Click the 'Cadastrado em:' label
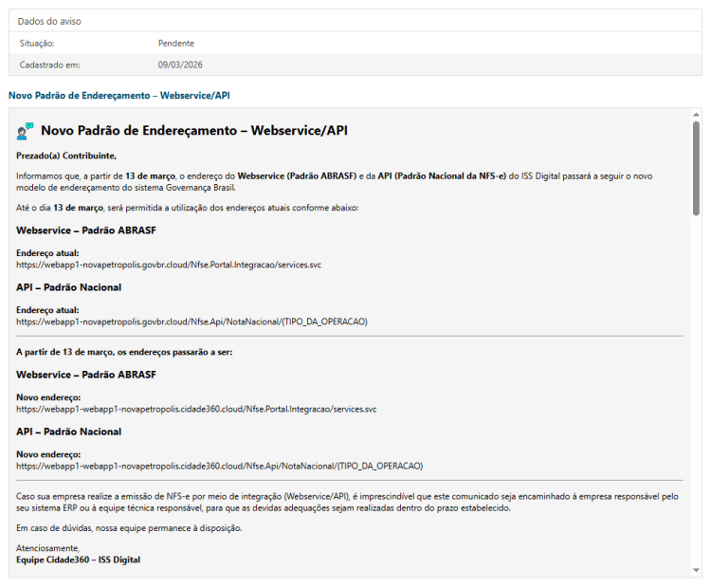This screenshot has height=588, width=711. click(x=49, y=64)
